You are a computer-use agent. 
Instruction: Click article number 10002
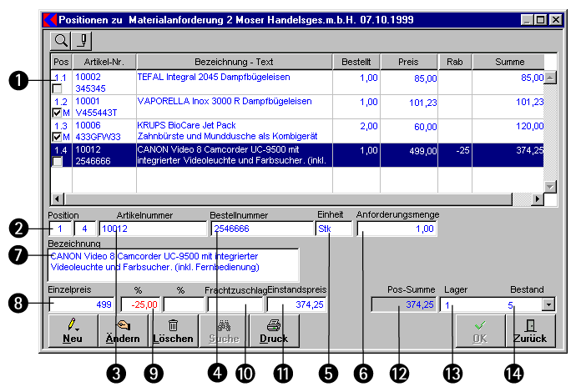click(88, 77)
